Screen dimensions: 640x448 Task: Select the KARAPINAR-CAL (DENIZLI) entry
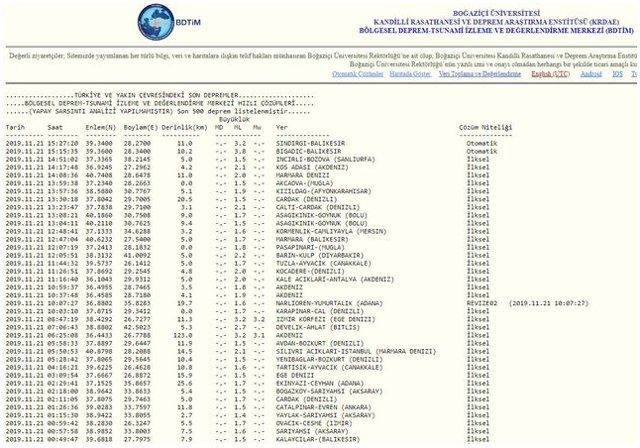pyautogui.click(x=320, y=311)
